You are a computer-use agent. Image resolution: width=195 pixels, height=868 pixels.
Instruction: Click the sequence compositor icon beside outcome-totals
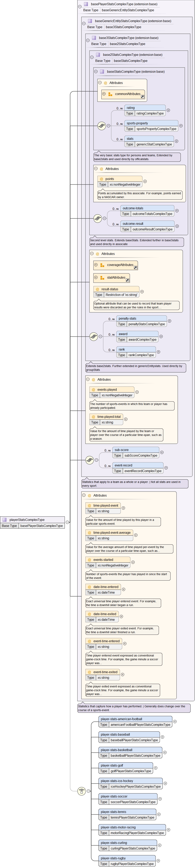pyautogui.click(x=98, y=218)
